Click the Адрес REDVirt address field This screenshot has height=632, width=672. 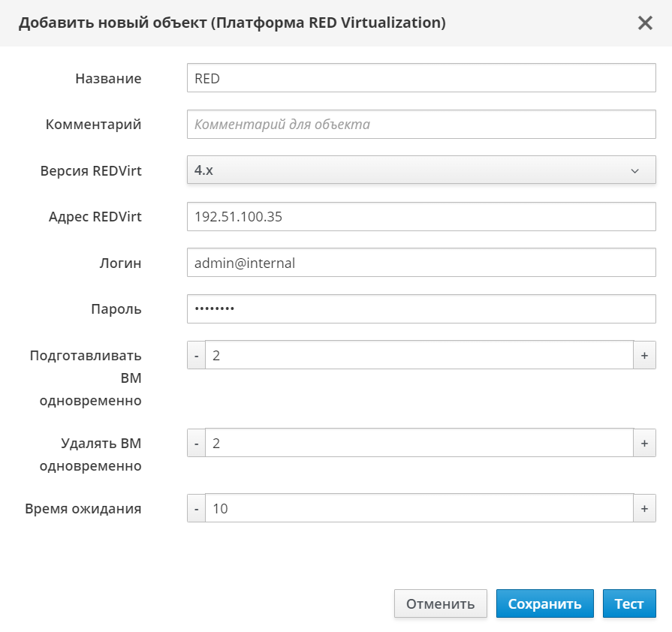pyautogui.click(x=420, y=217)
